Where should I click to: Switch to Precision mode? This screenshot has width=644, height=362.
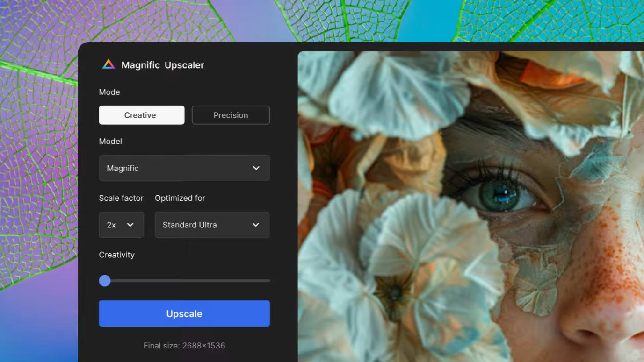pyautogui.click(x=231, y=115)
